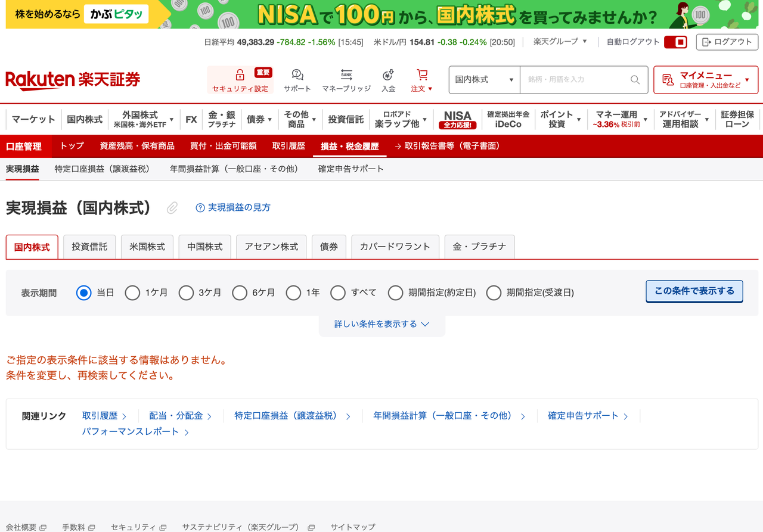
Task: Click the paperclip icon beside 実現損益
Action: 172,208
